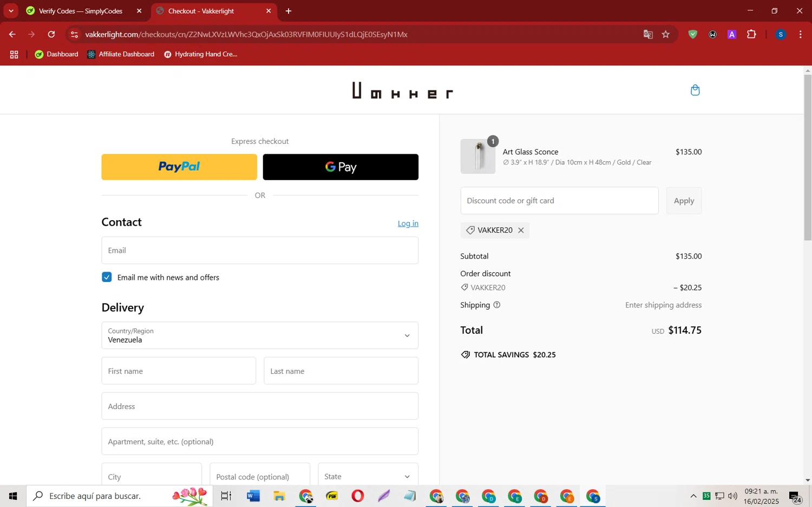Click the Last name field
This screenshot has height=507, width=812.
[341, 371]
